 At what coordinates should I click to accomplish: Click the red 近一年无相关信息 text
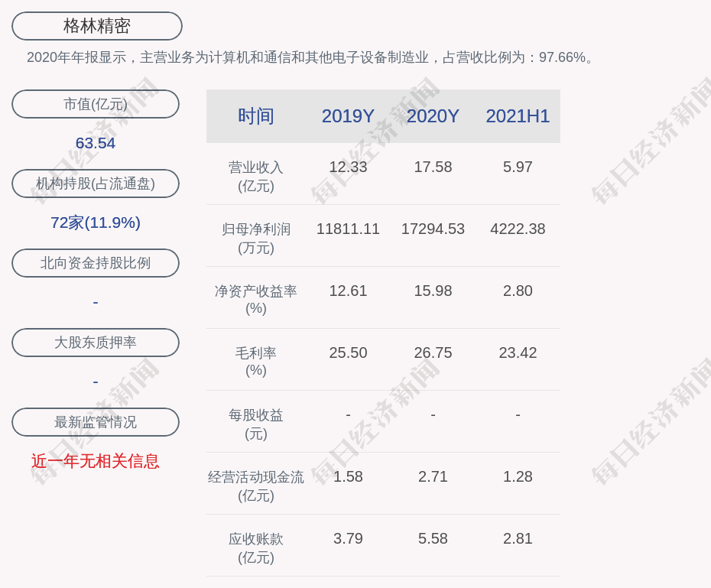point(96,461)
